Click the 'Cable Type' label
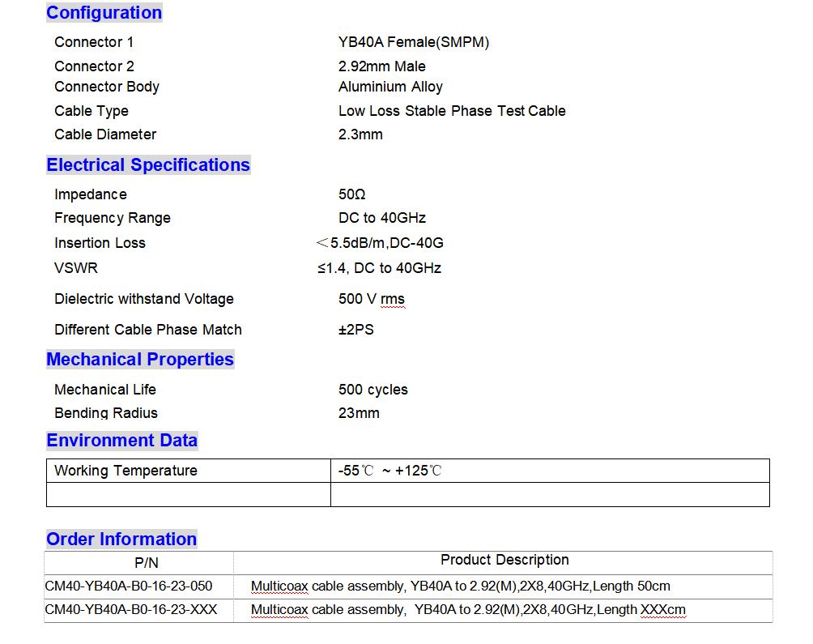The image size is (813, 644). tap(92, 111)
